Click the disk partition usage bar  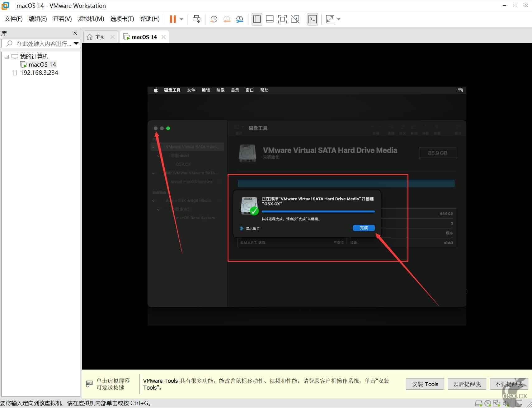[x=346, y=183]
